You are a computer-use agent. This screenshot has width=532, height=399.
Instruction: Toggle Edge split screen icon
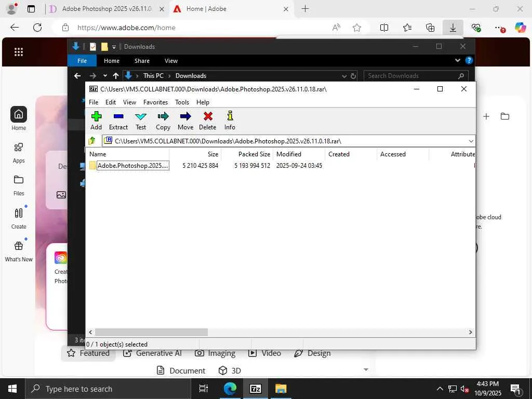pyautogui.click(x=384, y=28)
